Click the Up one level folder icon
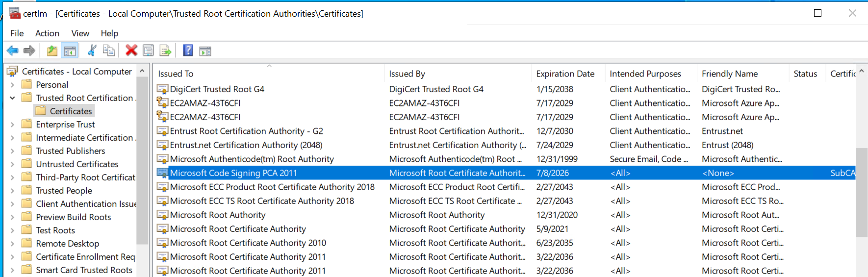This screenshot has height=277, width=868. (x=52, y=50)
